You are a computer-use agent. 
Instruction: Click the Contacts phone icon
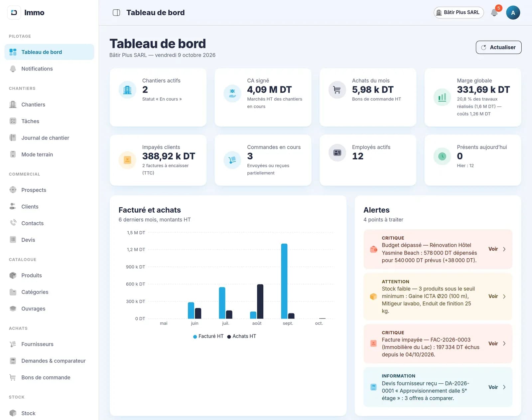[x=13, y=223]
